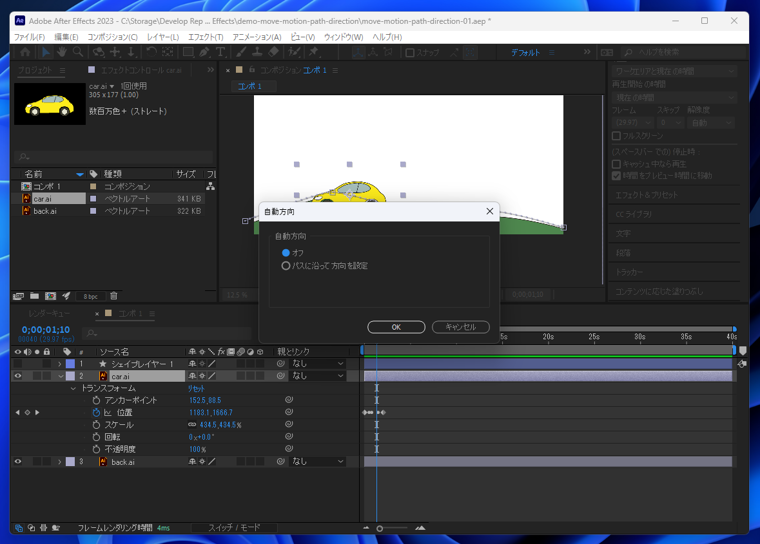
Task: Select the オフ radio option
Action: 286,253
